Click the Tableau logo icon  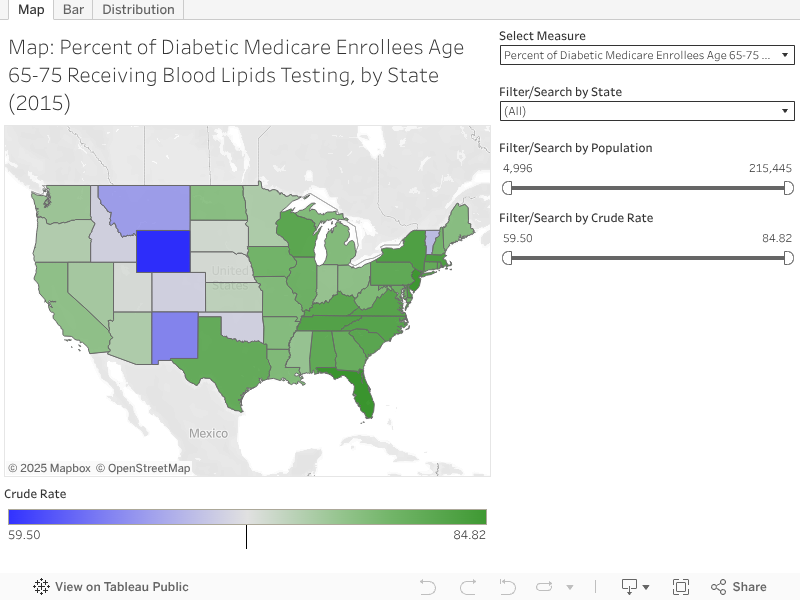pos(42,587)
